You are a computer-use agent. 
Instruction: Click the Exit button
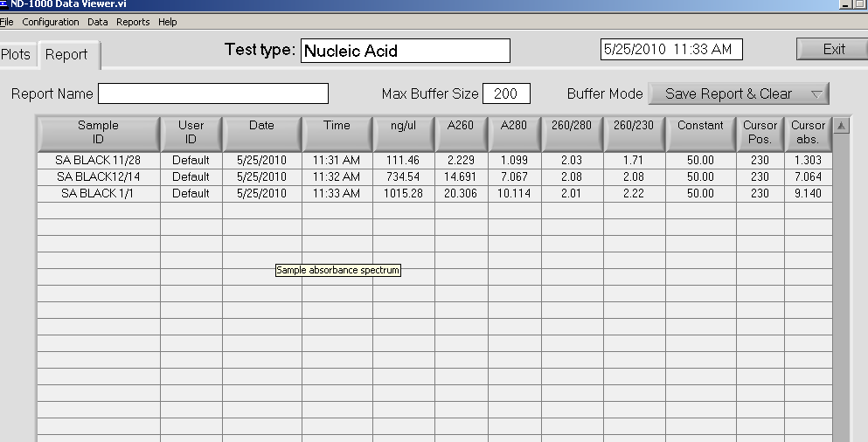coord(832,49)
